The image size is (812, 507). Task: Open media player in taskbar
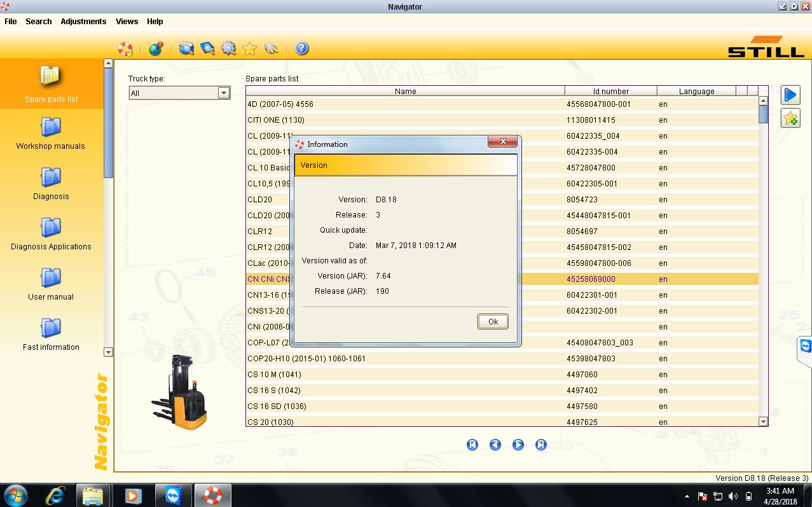coord(132,495)
